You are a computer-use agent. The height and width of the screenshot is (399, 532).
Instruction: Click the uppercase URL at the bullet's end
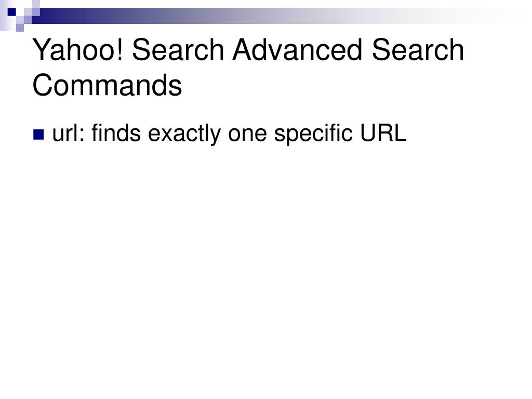(x=383, y=132)
